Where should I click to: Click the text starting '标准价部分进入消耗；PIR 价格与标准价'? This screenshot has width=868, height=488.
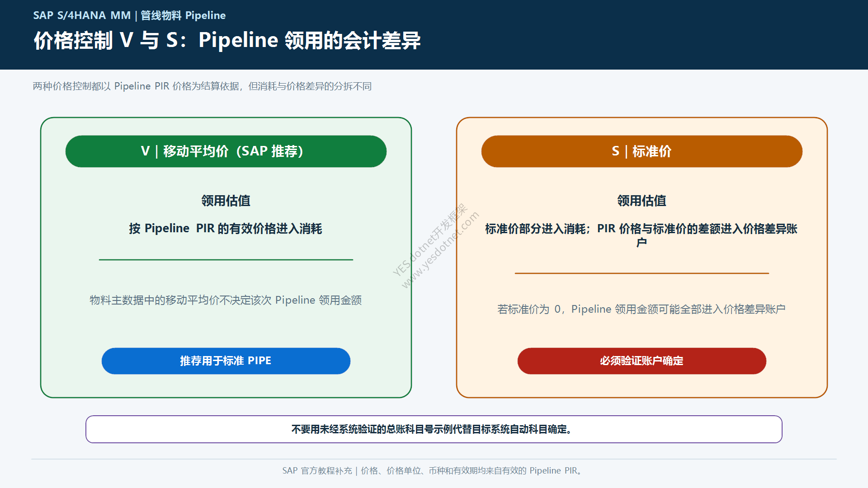[x=642, y=235]
